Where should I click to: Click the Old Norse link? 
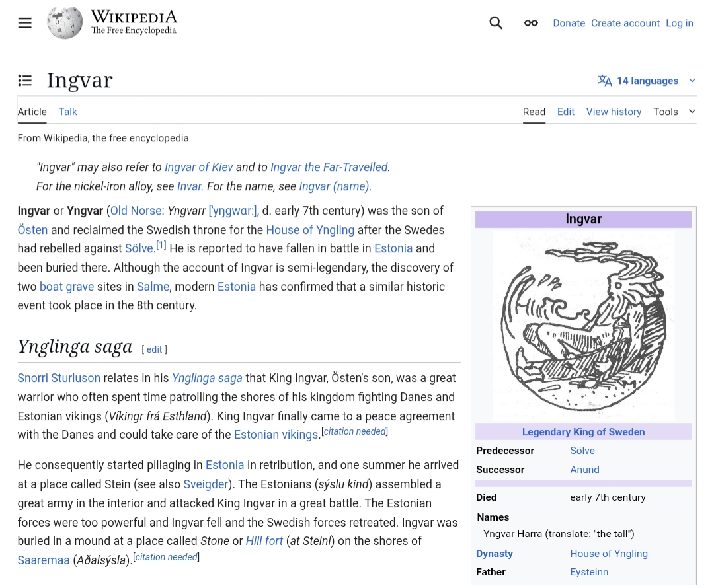(136, 211)
